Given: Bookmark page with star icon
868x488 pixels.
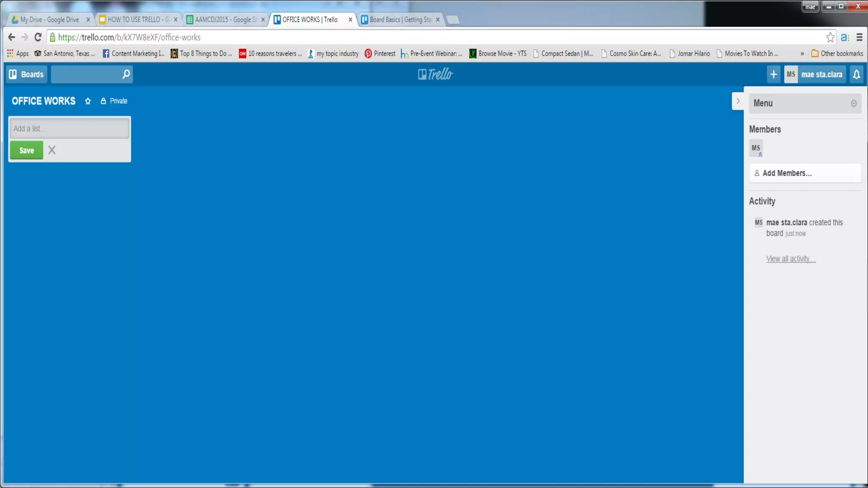Looking at the screenshot, I should 830,37.
